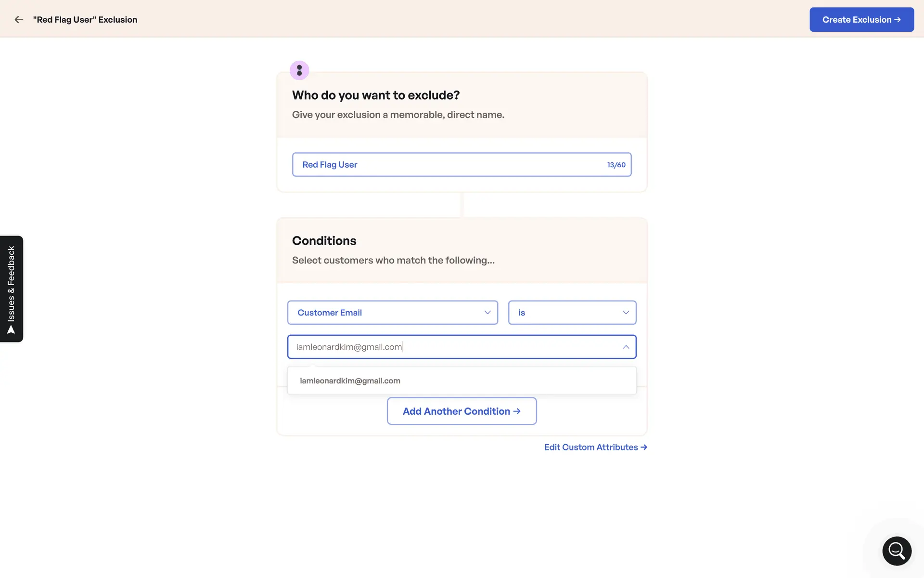The image size is (924, 578).
Task: Click the paper-plane icon on the feedback tab
Action: tap(11, 330)
